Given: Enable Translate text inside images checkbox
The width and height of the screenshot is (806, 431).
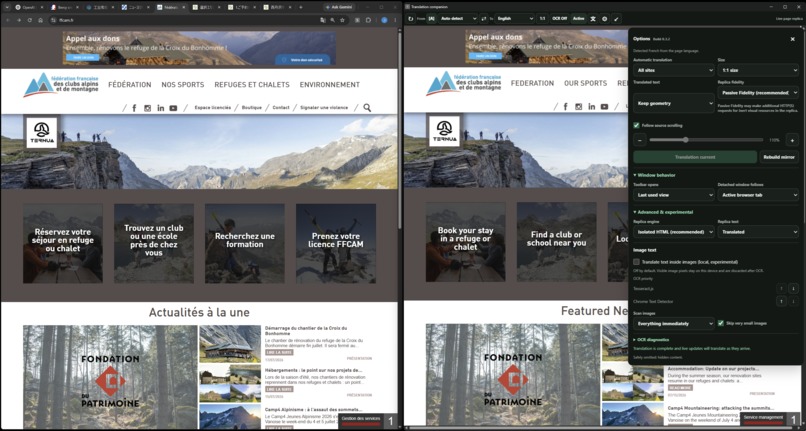Looking at the screenshot, I should point(636,262).
